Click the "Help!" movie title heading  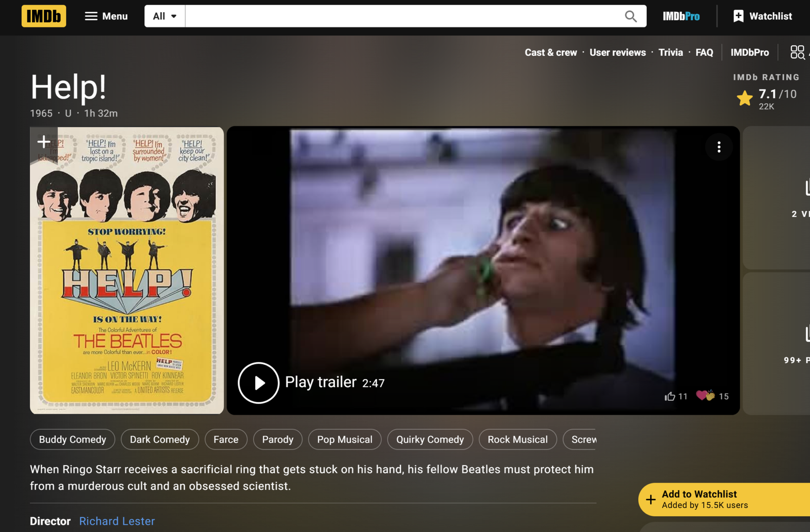coord(68,87)
